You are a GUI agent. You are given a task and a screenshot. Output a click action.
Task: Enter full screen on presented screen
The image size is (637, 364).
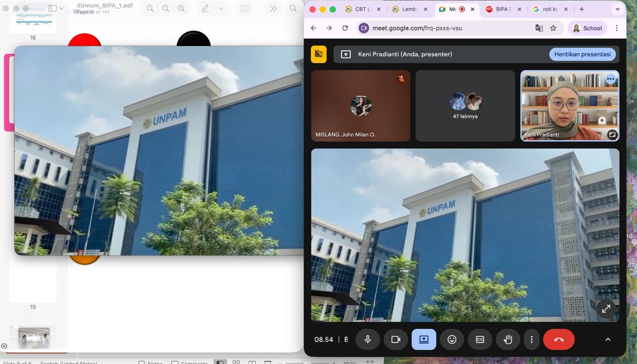point(606,309)
